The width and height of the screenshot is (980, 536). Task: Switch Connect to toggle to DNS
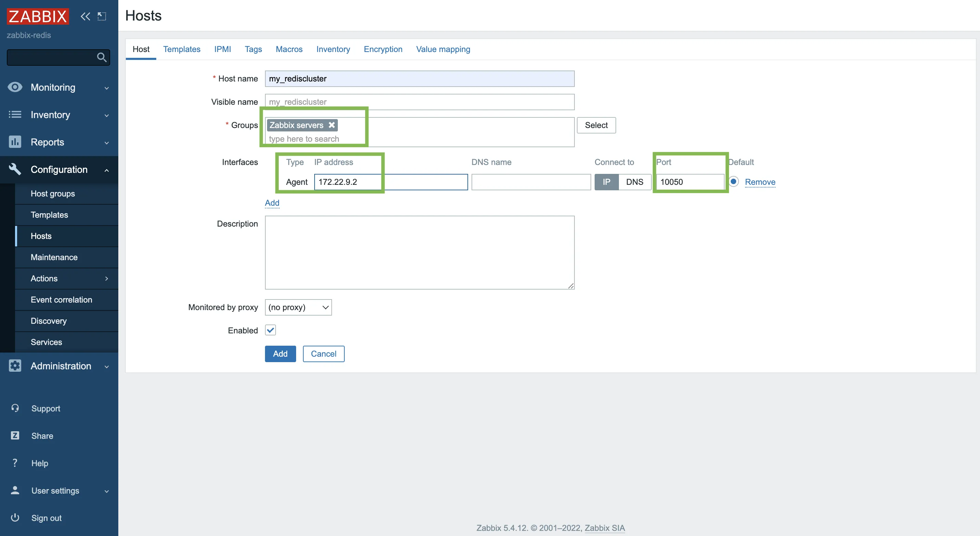(634, 182)
